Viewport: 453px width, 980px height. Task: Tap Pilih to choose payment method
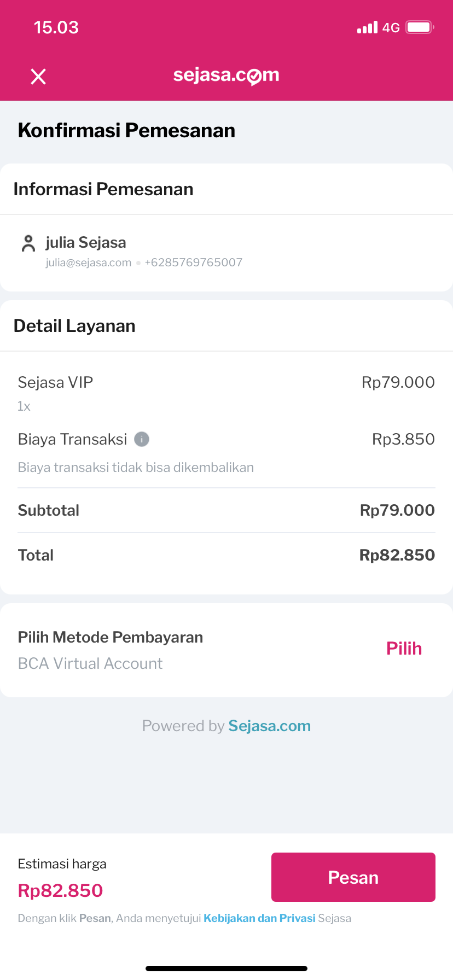click(404, 649)
